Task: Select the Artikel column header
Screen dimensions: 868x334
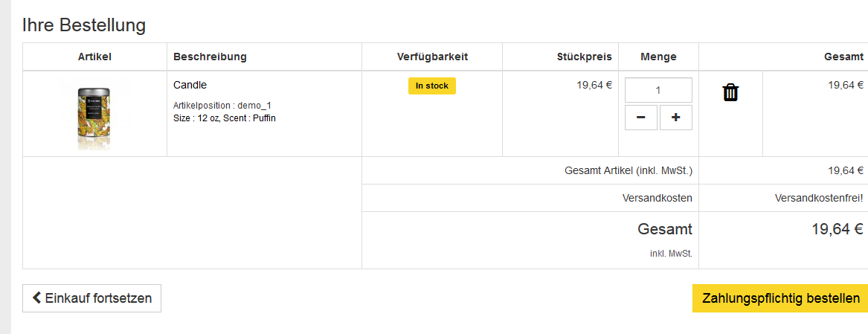Action: click(94, 57)
